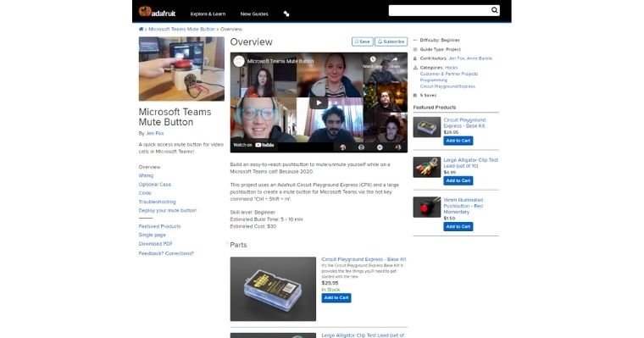
Task: View guide as Single page
Action: pyautogui.click(x=153, y=235)
